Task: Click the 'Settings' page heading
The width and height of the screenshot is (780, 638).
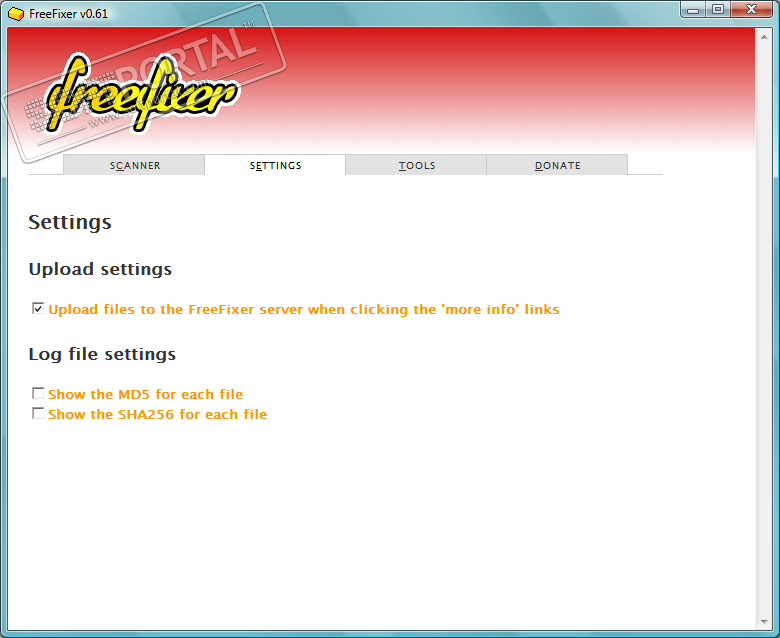Action: pyautogui.click(x=70, y=222)
